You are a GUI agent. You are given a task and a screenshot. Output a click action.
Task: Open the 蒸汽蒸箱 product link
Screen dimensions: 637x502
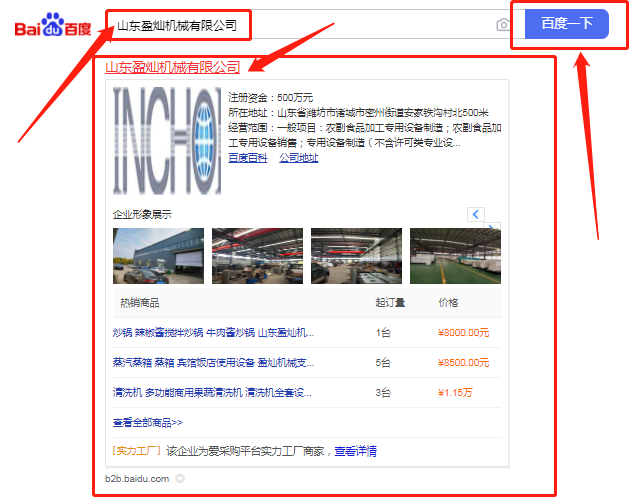tap(213, 362)
